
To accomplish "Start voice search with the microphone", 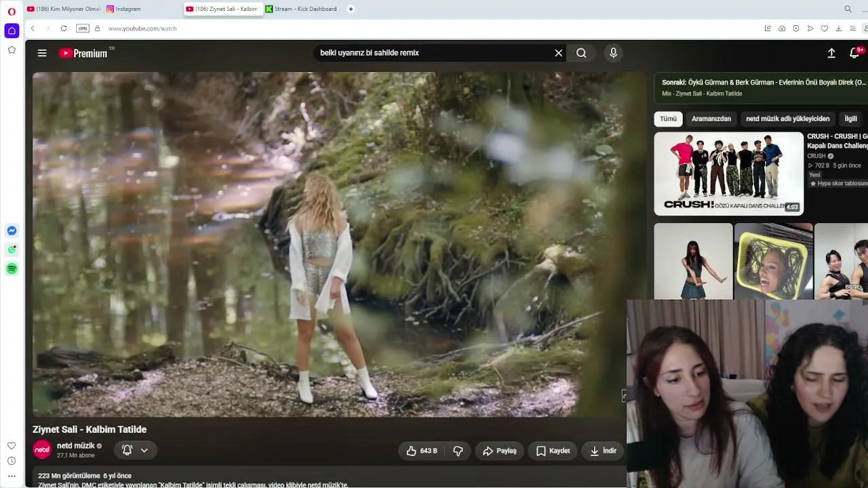I will click(x=613, y=53).
